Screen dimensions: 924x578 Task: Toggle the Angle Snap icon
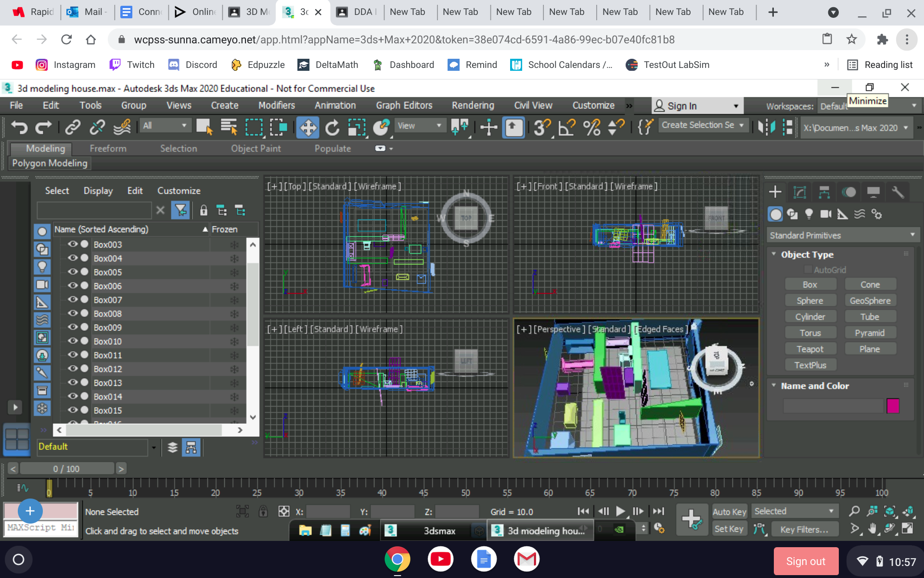(x=566, y=127)
